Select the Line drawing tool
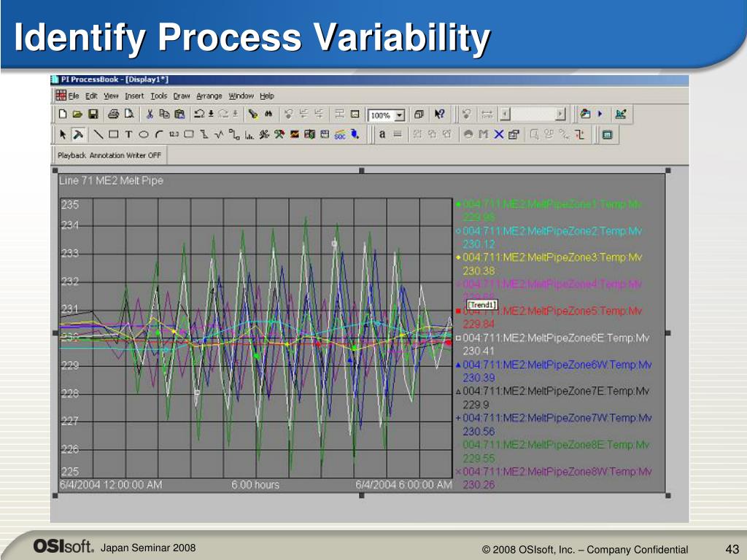 click(98, 135)
